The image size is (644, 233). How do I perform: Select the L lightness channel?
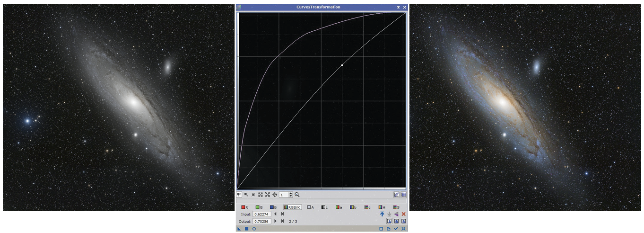[324, 207]
